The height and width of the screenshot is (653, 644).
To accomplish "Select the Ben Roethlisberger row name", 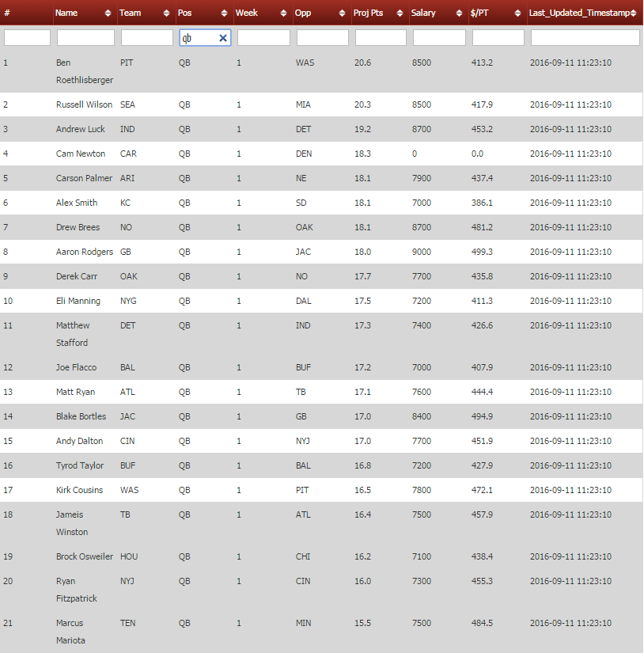I will point(84,71).
